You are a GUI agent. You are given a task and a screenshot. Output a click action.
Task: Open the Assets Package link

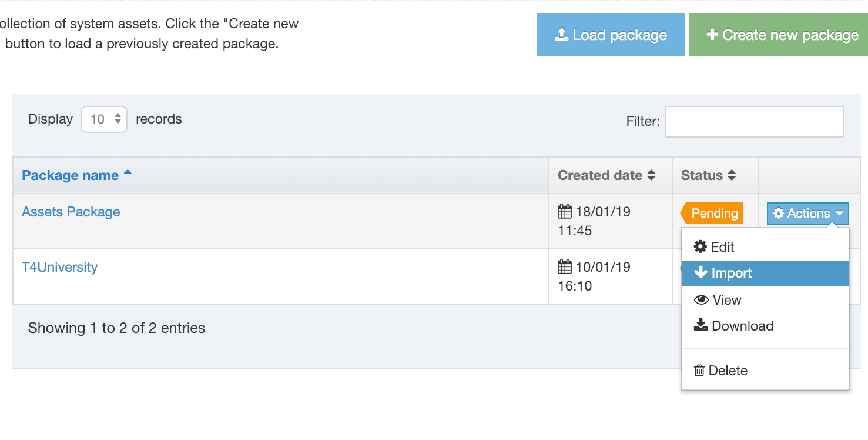click(71, 212)
